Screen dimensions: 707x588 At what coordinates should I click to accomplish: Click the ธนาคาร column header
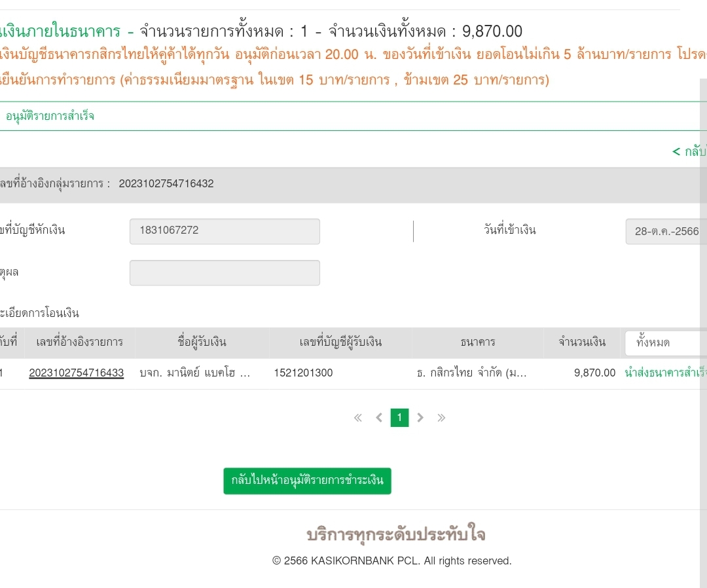pyautogui.click(x=477, y=342)
